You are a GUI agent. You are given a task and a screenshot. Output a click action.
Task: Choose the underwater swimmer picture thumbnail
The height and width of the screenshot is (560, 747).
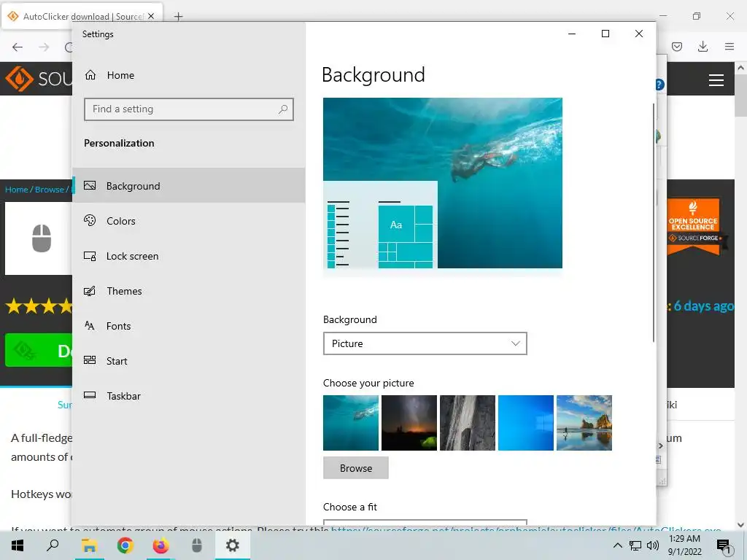tap(351, 423)
